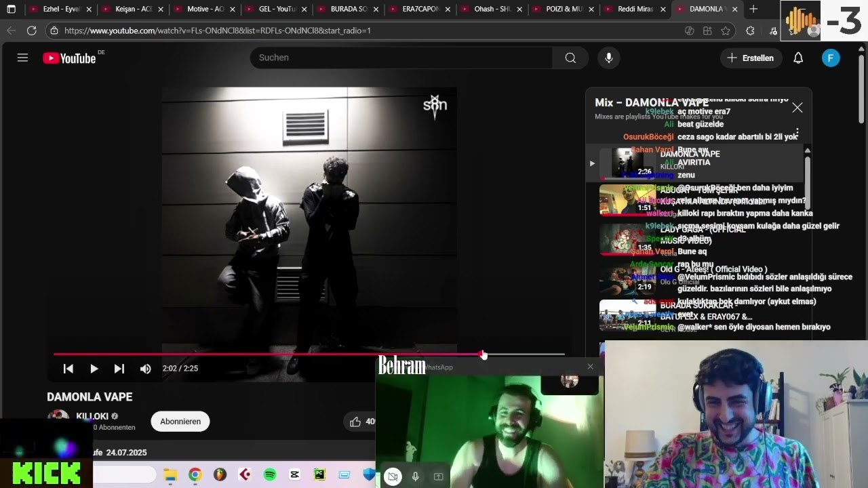Switch to the BURADA SOKAKLAR tab

click(348, 9)
